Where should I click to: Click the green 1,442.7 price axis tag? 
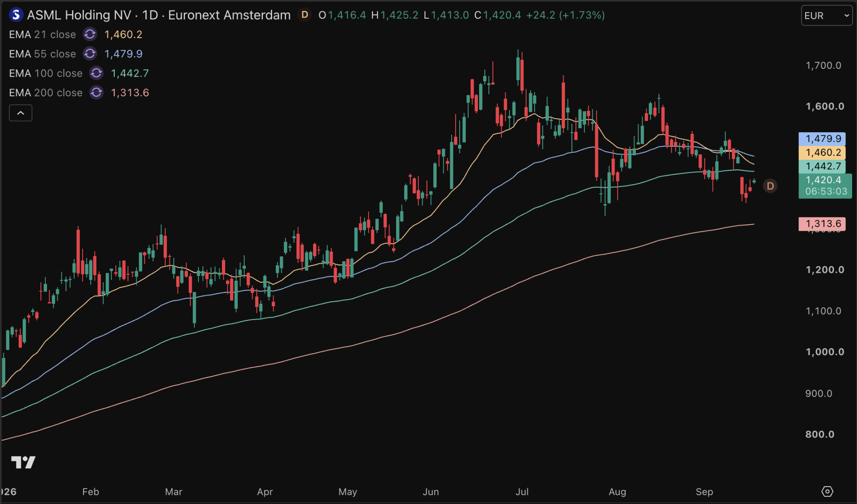point(822,166)
